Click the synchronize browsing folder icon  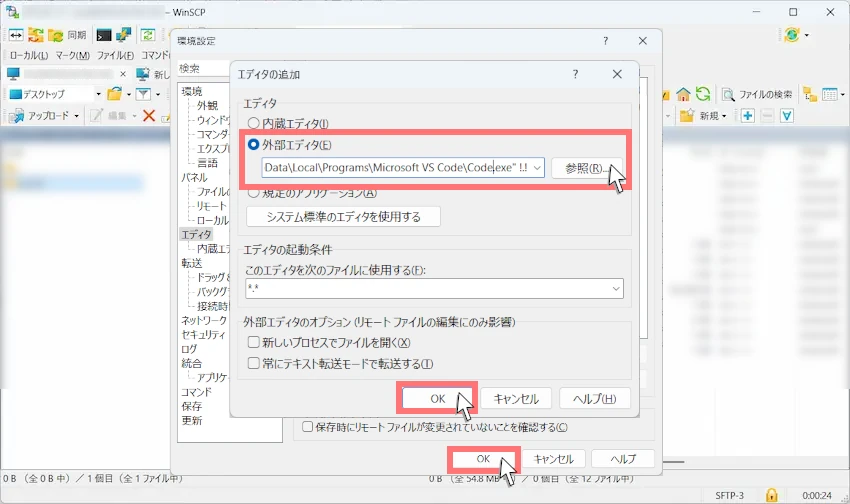(36, 35)
